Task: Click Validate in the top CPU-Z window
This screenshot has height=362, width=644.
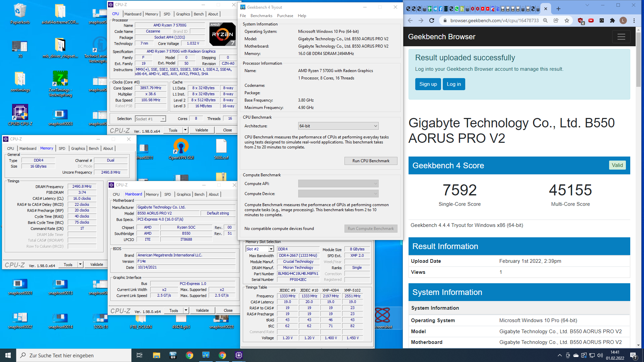Action: tap(202, 130)
